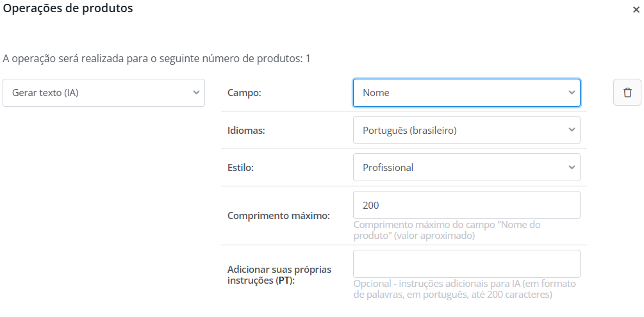This screenshot has height=317, width=644.
Task: Click the Campo: label
Action: (245, 93)
